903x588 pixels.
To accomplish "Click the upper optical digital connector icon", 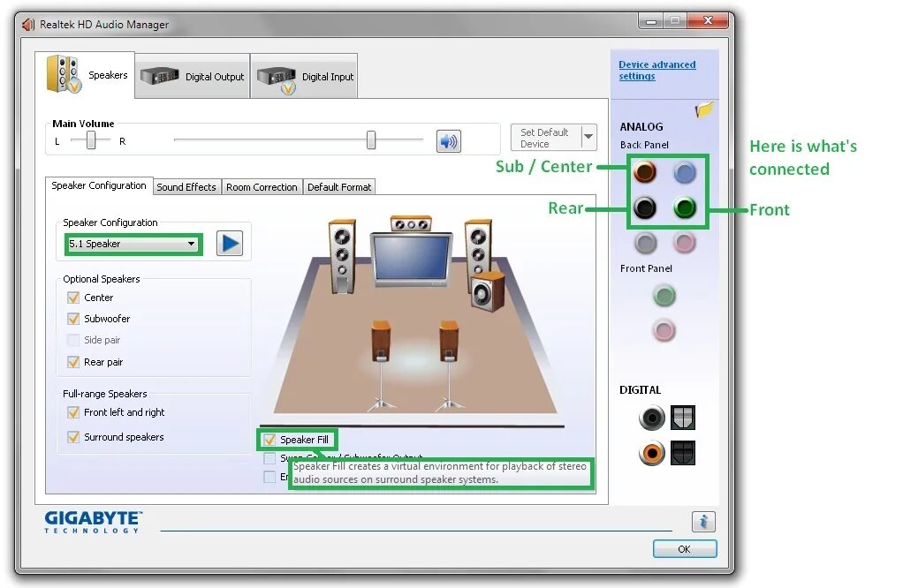I will click(683, 418).
